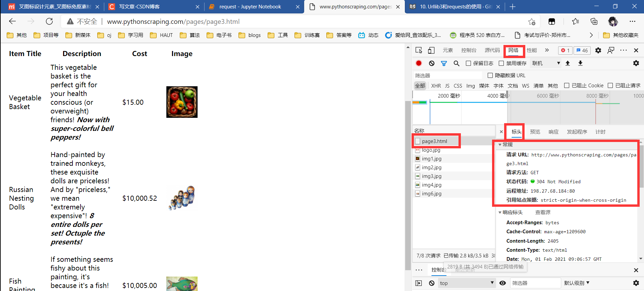The image size is (644, 291).
Task: Open the 预览 request tab
Action: (x=535, y=132)
